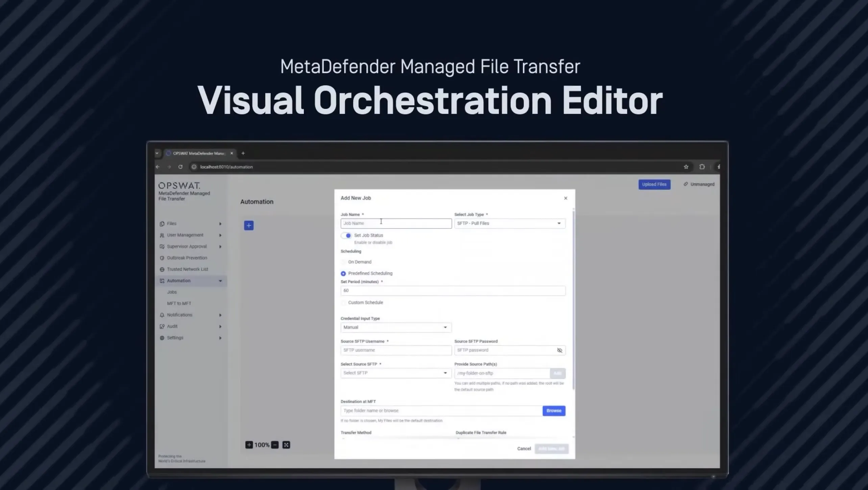Open Jobs under the Automation menu
Screen dimensions: 868x490
tap(172, 292)
